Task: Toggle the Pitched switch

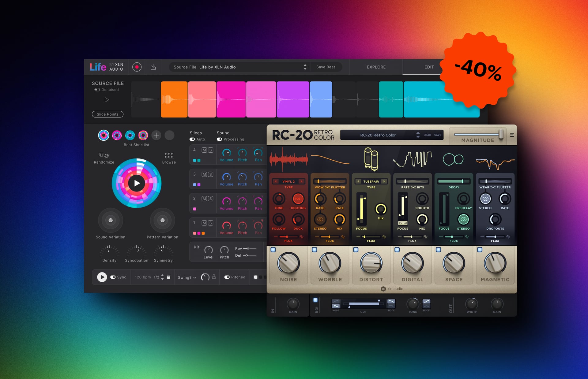Action: point(227,277)
